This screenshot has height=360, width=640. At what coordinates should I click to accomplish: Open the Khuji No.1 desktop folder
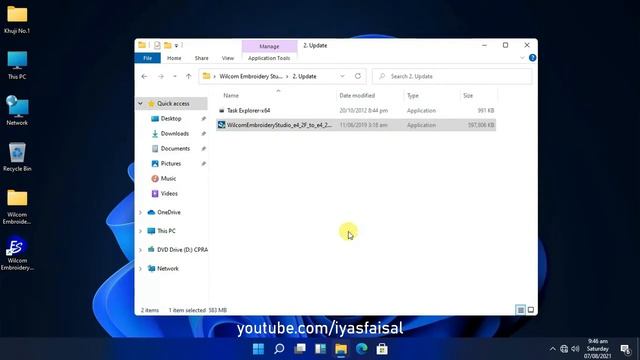tap(17, 20)
